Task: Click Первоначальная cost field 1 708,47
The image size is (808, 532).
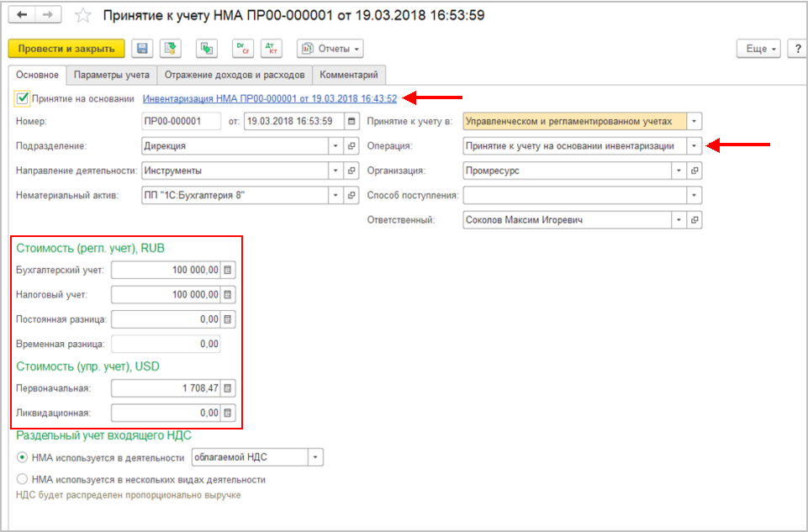Action: click(166, 387)
